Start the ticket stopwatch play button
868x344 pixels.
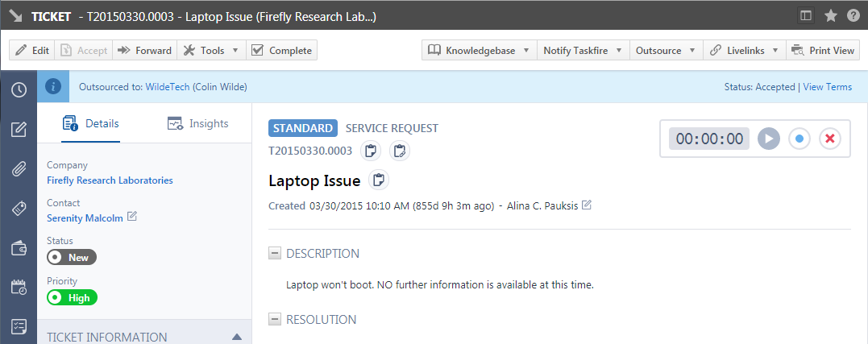(x=768, y=139)
